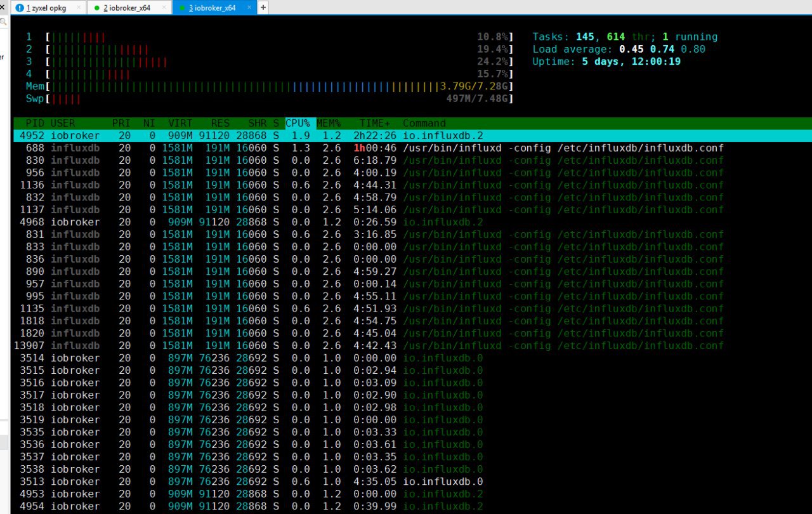812x514 pixels.
Task: Select influxd process row PID 1137
Action: pos(412,209)
